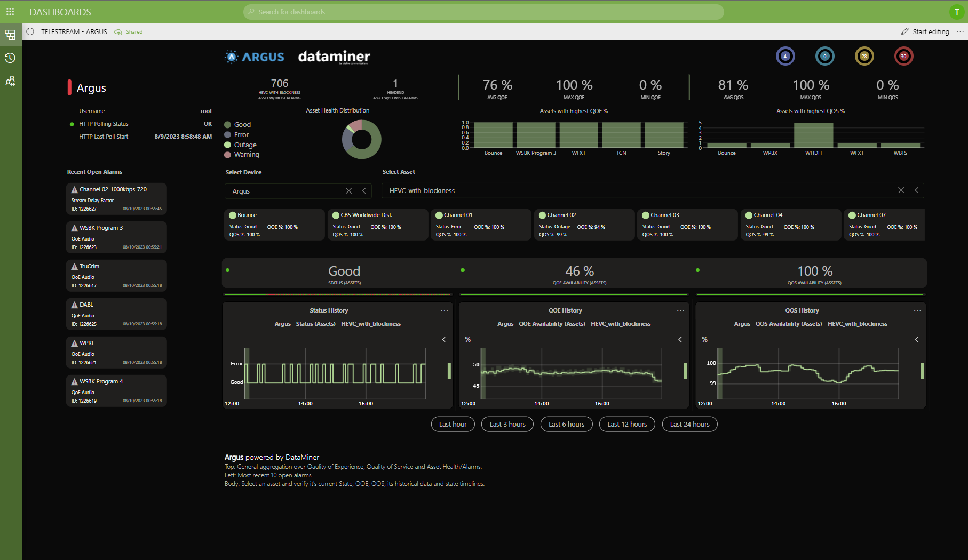Open the WSBK Program 3 alarm entry

click(116, 237)
